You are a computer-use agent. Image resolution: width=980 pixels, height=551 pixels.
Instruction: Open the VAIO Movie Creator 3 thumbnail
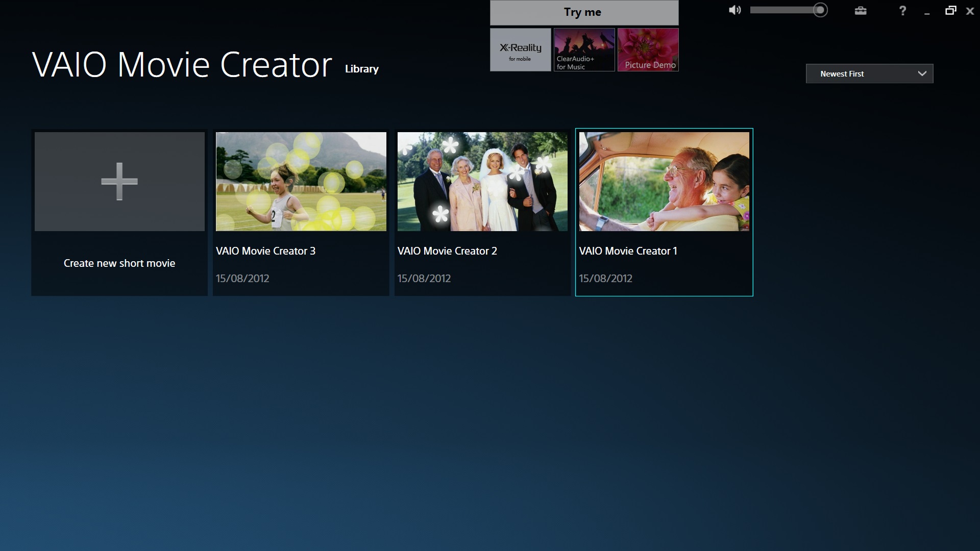click(301, 182)
